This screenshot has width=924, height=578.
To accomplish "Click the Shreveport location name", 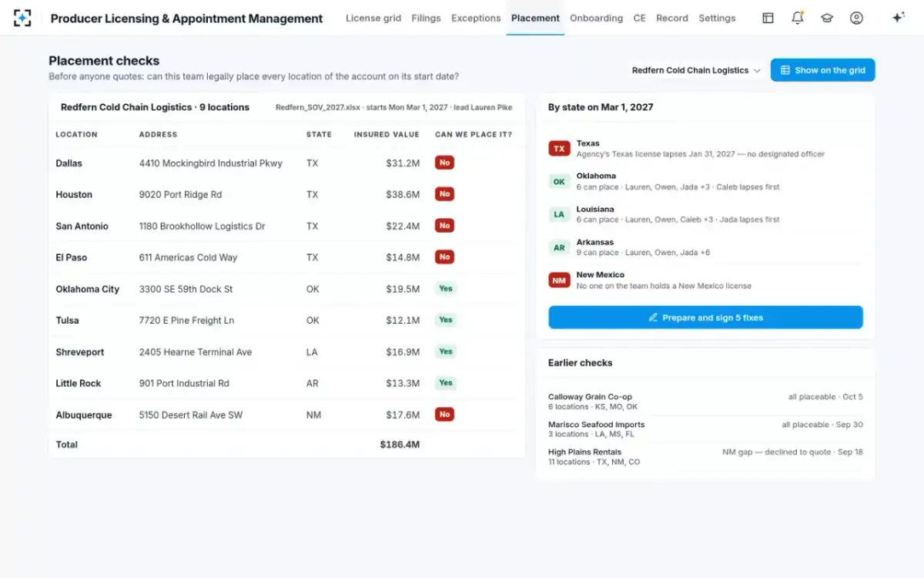I will 79,352.
